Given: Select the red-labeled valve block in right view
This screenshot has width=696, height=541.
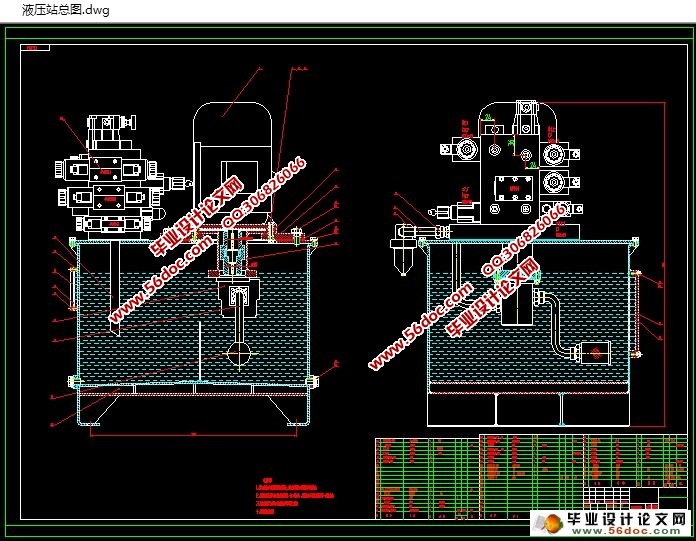Looking at the screenshot, I should (x=514, y=190).
